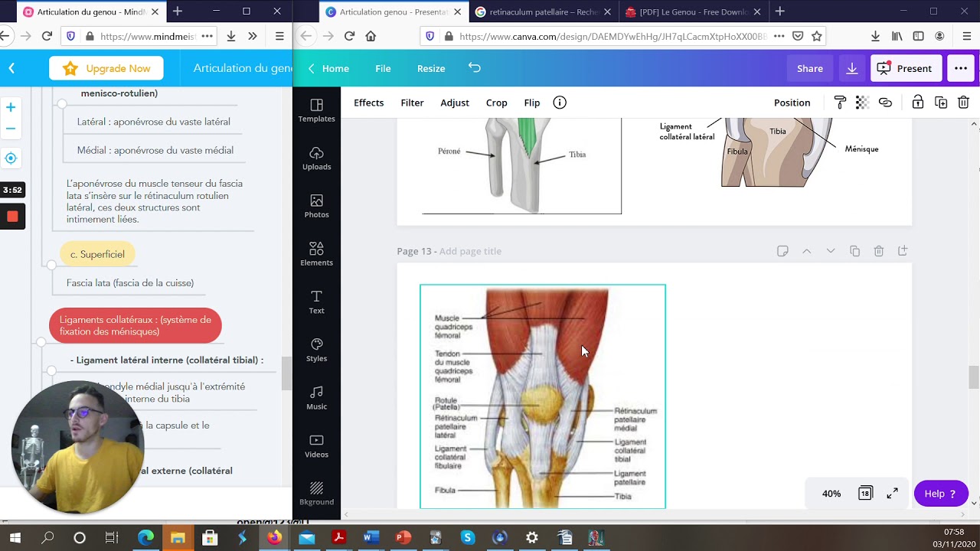Go to Canva Home

click(x=328, y=68)
